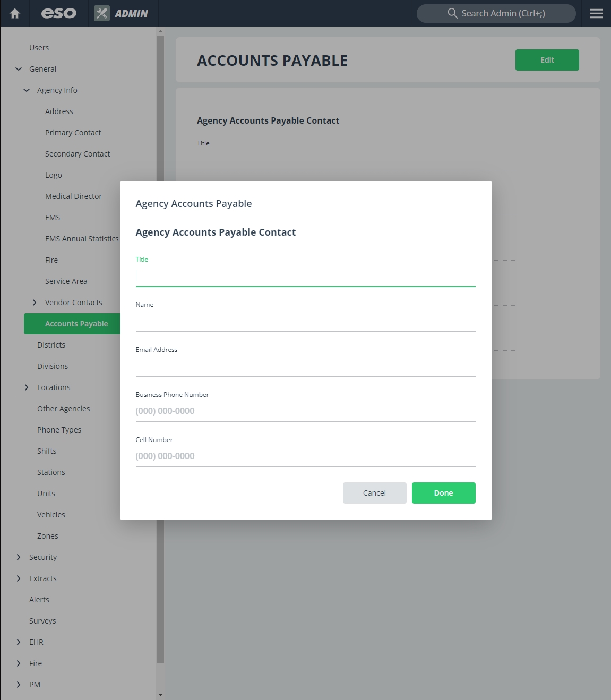The height and width of the screenshot is (700, 611).
Task: Click the search magnifier icon
Action: pos(452,13)
